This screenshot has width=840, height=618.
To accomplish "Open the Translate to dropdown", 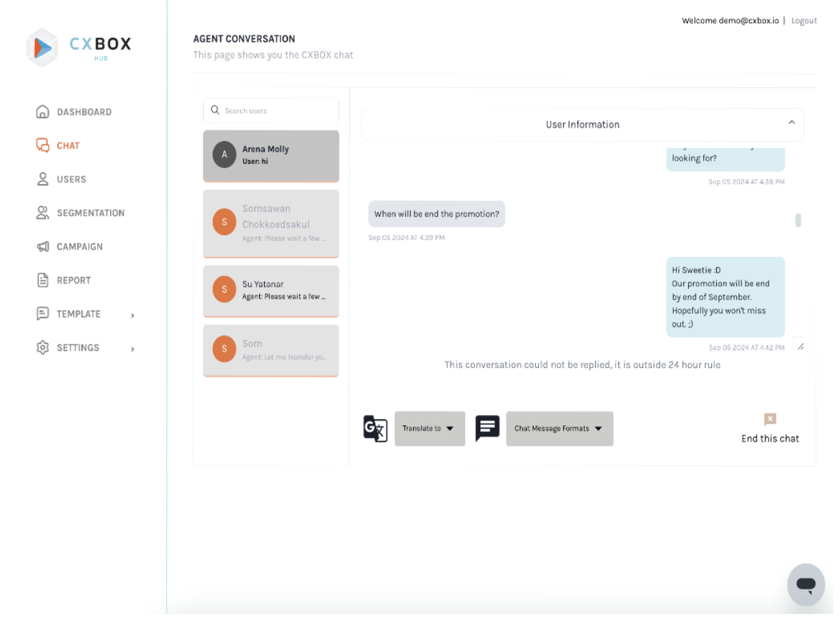I will (x=430, y=429).
